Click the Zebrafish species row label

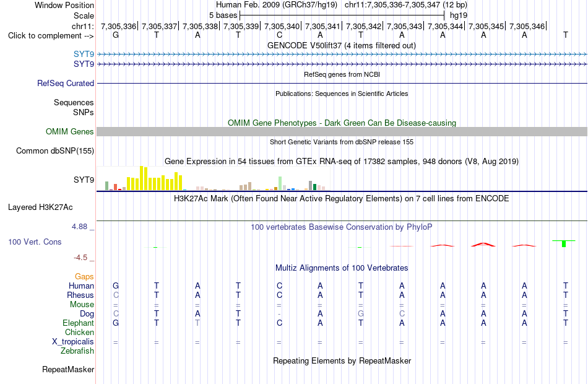click(77, 351)
